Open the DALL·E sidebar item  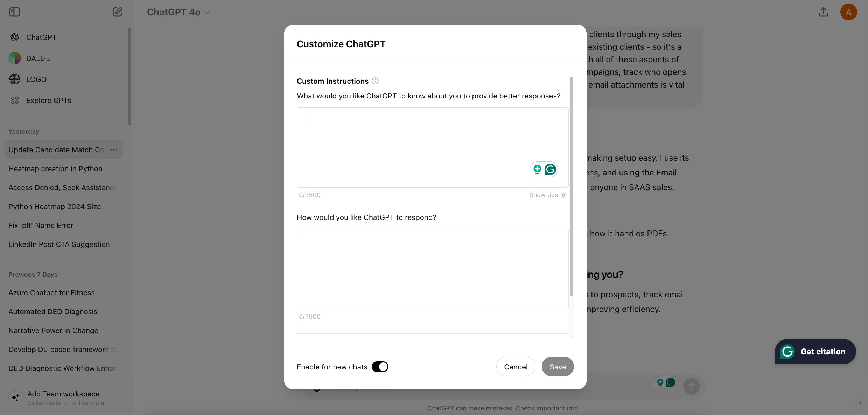(x=38, y=58)
